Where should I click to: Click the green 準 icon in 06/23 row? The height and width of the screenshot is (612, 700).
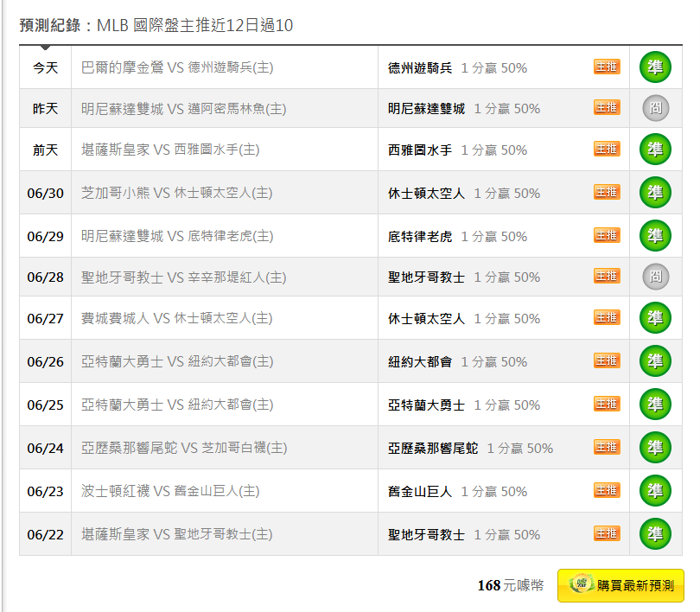[x=655, y=491]
